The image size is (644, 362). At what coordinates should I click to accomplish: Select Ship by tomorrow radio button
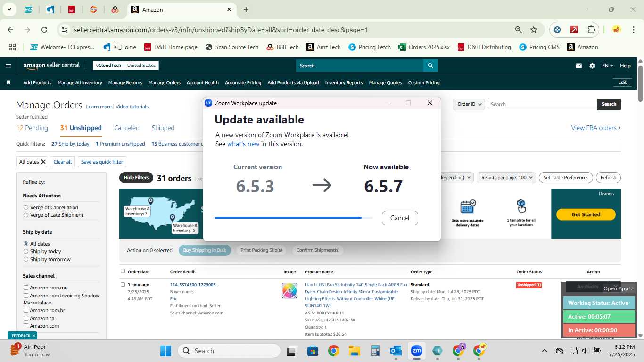pyautogui.click(x=26, y=259)
